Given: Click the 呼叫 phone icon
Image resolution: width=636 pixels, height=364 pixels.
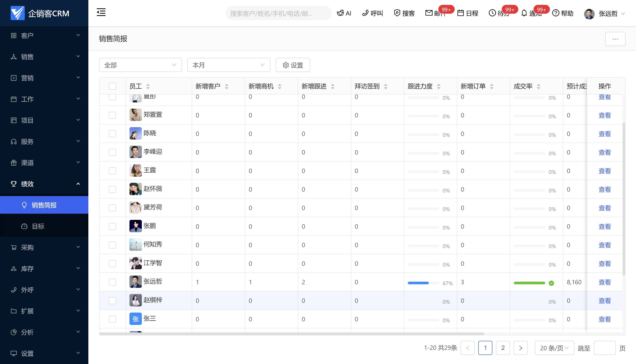Looking at the screenshot, I should coord(365,13).
